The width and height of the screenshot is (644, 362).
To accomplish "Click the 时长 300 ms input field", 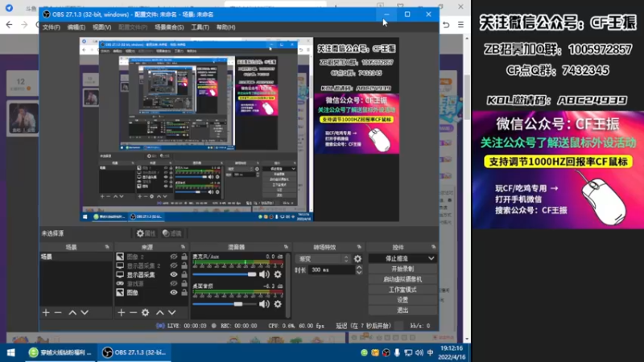I will point(331,269).
